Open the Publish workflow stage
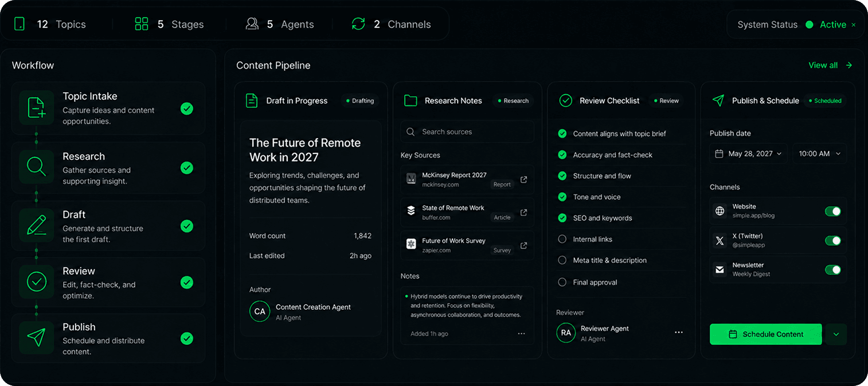This screenshot has width=868, height=386. click(108, 338)
